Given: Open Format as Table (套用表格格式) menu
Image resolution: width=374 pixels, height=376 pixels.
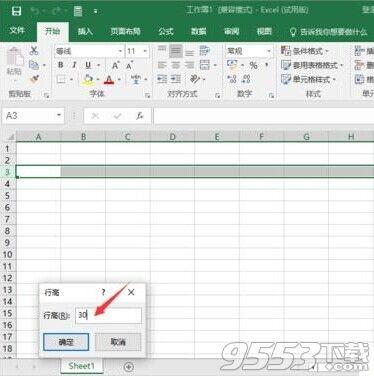Looking at the screenshot, I should coord(312,65).
